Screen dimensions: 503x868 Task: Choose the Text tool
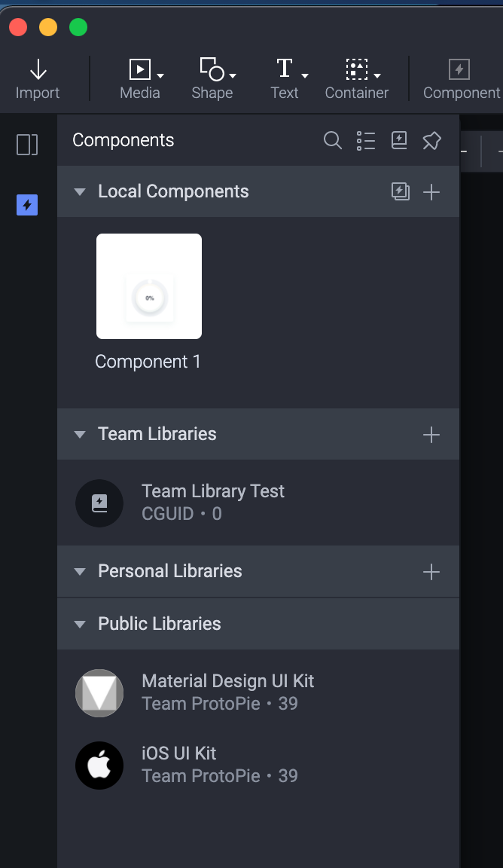pos(285,79)
